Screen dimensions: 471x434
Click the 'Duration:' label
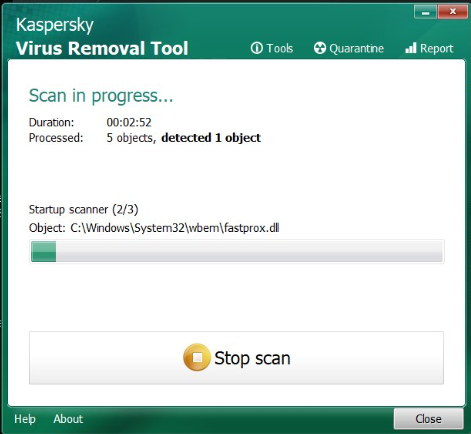51,122
